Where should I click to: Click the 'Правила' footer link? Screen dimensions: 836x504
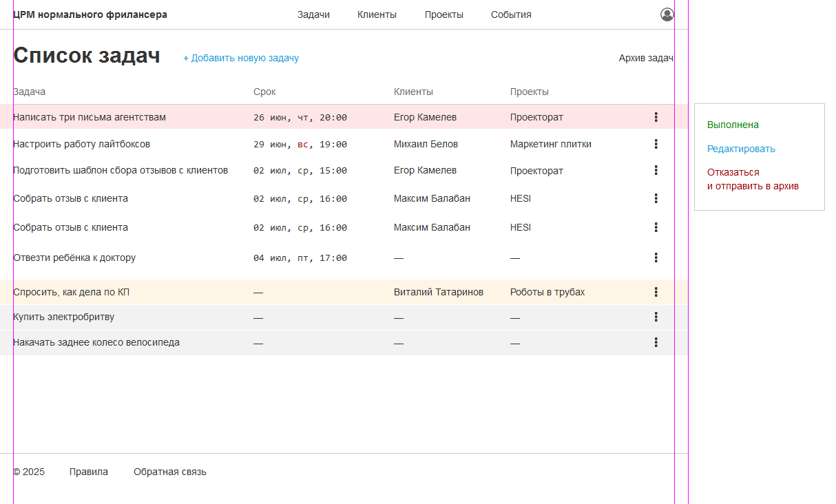(x=89, y=472)
